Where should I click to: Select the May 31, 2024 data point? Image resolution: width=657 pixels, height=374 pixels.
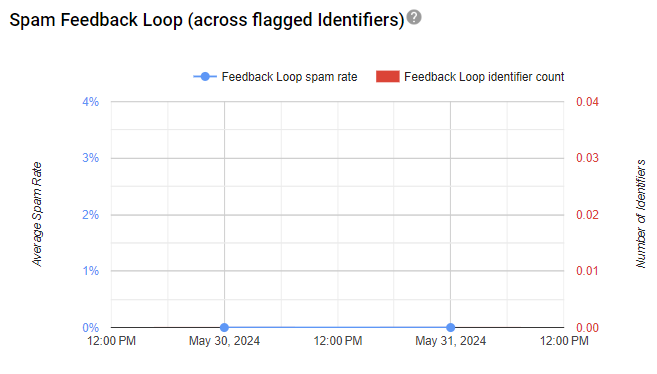(x=450, y=327)
